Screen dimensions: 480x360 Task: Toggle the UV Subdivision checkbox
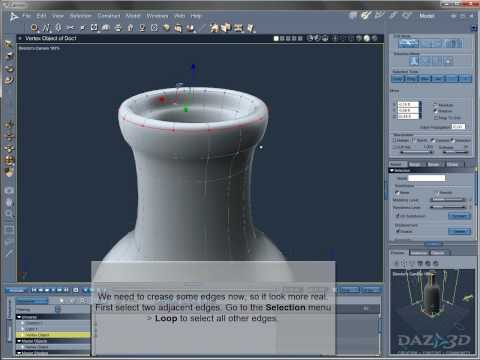point(397,216)
